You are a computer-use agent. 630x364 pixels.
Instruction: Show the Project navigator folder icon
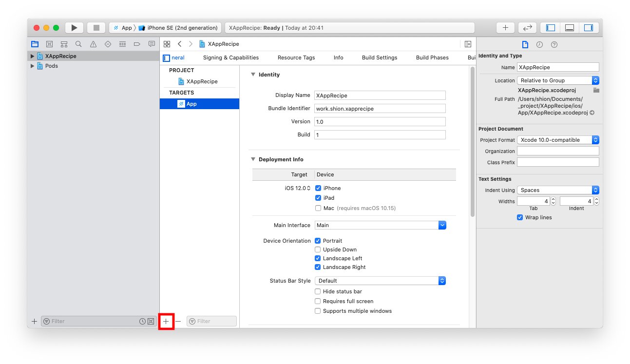[35, 44]
